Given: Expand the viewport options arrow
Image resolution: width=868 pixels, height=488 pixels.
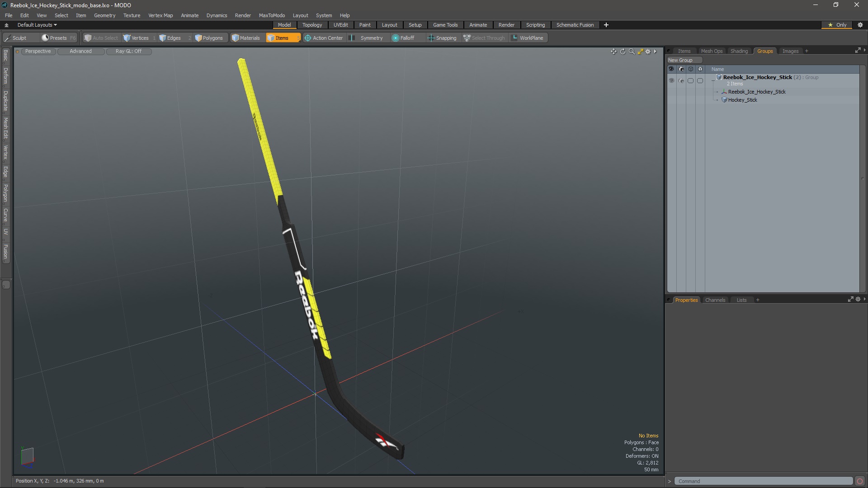Looking at the screenshot, I should click(655, 52).
